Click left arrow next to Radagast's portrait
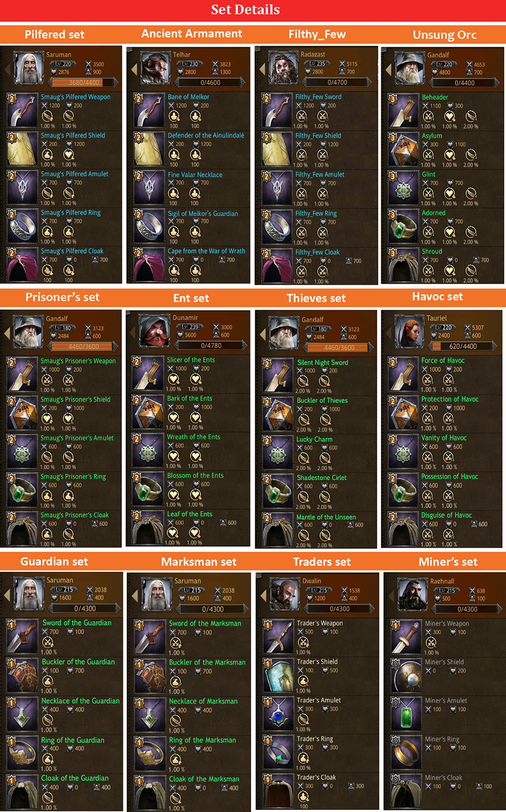Image resolution: width=506 pixels, height=812 pixels. coord(261,69)
